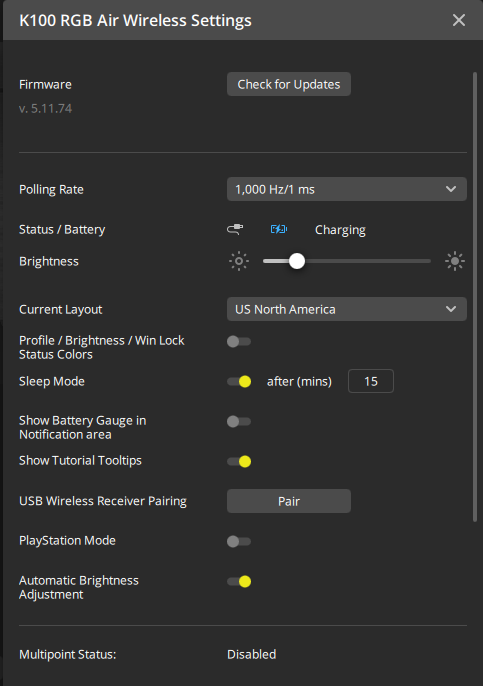The image size is (483, 686).
Task: Disable the Sleep Mode toggle
Action: click(239, 382)
